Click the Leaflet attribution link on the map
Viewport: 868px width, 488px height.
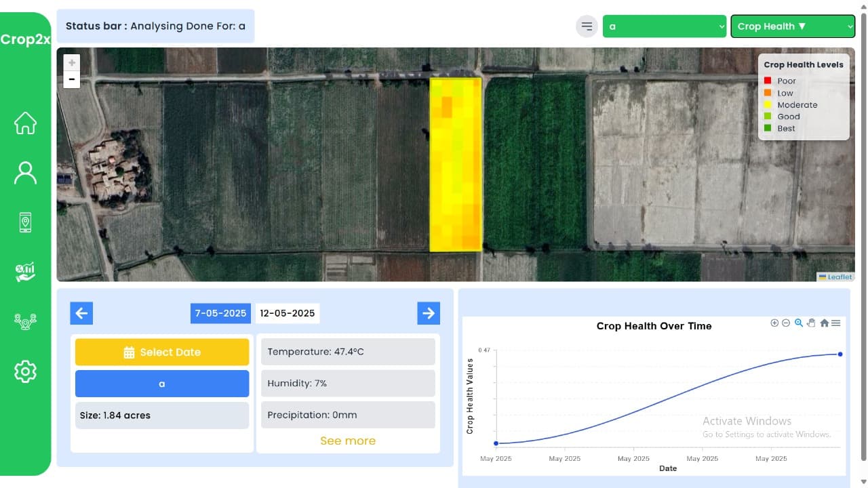pos(839,277)
